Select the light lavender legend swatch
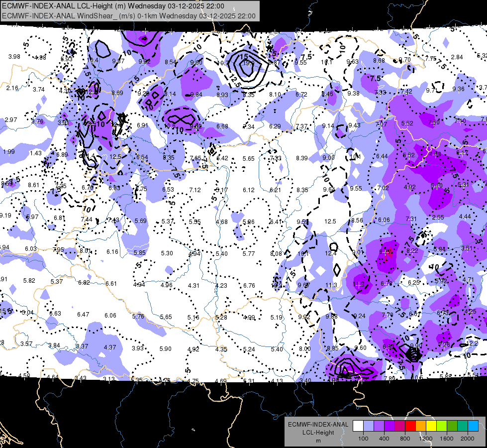Screen dimensions: 487x448 pos(369,426)
